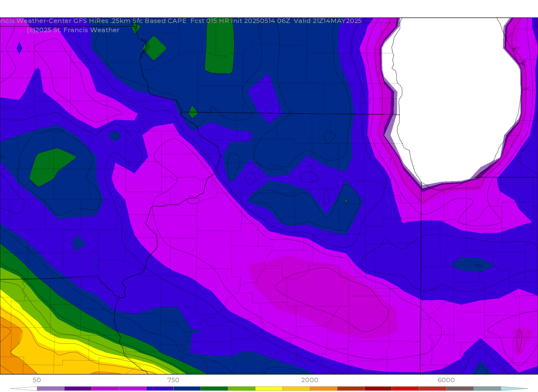Click the gold legend swatch
Image resolution: width=538 pixels, height=392 pixels.
[x=296, y=389]
